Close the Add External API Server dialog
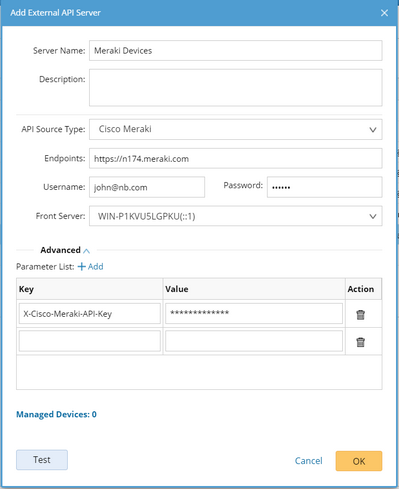Viewport: 399px width, 489px height. (384, 13)
